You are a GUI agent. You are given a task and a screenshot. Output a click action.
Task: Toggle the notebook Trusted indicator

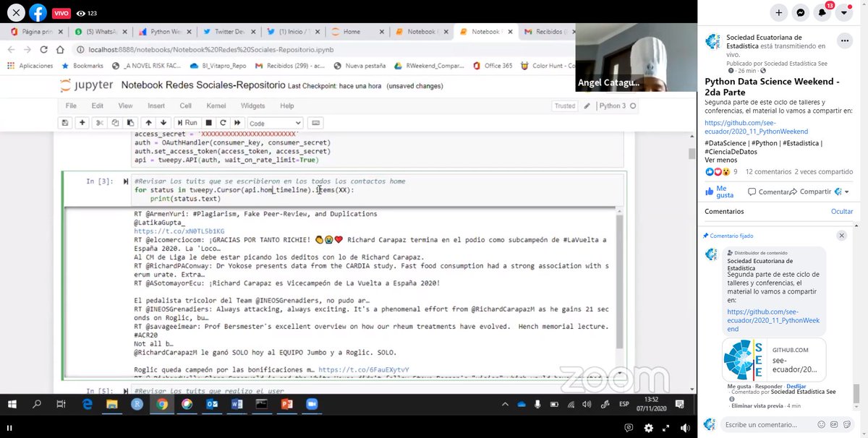564,106
